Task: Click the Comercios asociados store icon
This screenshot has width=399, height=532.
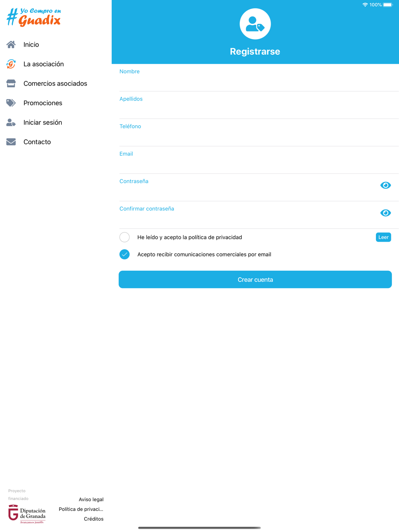Action: coord(11,83)
